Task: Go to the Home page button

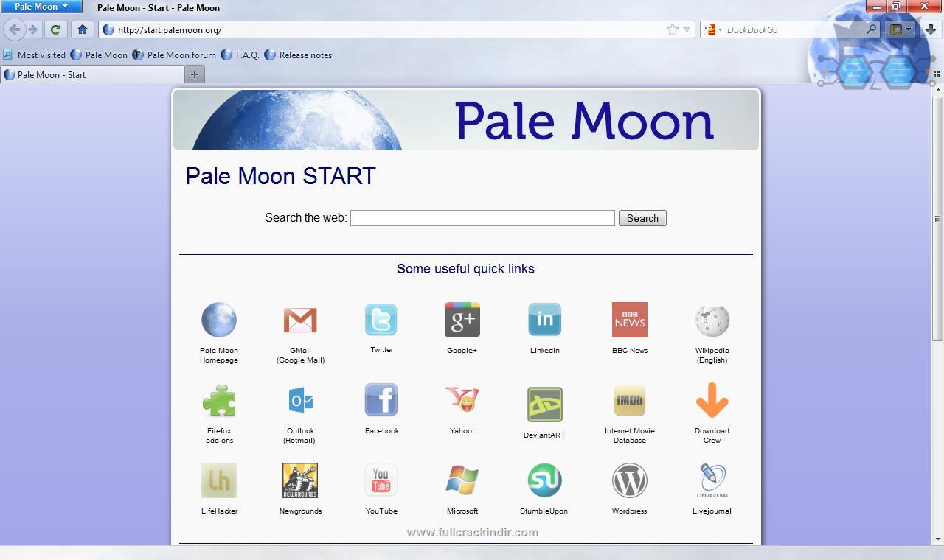Action: point(83,29)
